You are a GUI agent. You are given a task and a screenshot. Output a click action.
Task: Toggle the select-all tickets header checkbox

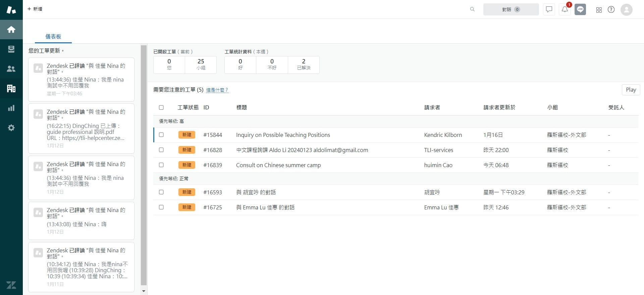[161, 107]
